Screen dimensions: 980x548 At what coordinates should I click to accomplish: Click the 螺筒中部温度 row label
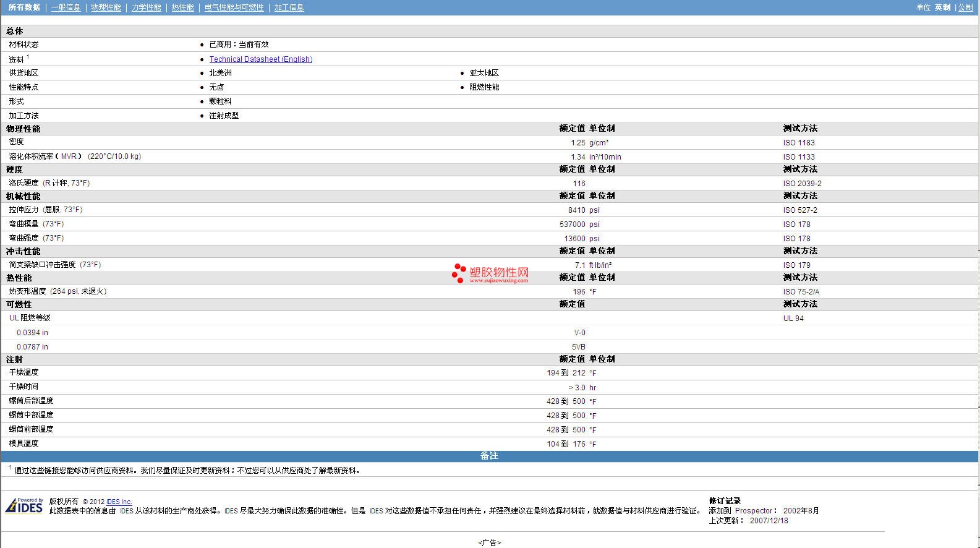[31, 415]
